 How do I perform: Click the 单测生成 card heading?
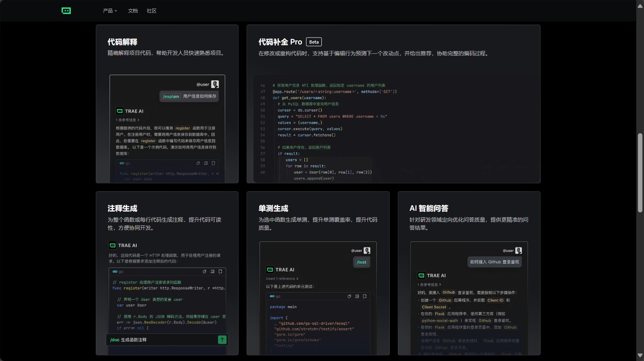click(273, 208)
